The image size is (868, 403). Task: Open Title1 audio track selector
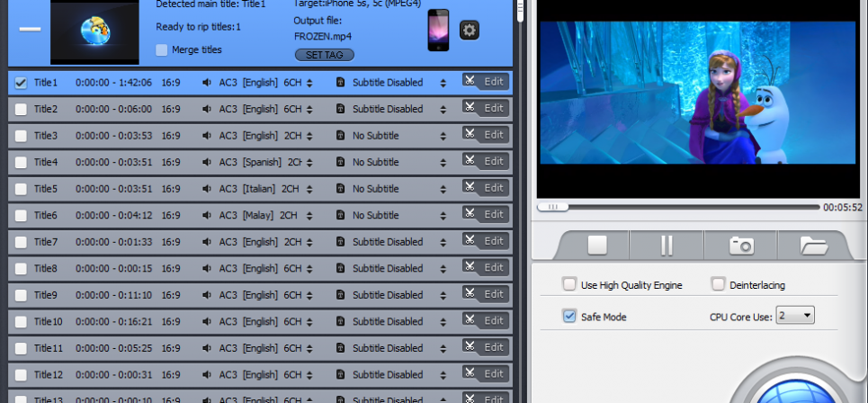click(309, 83)
